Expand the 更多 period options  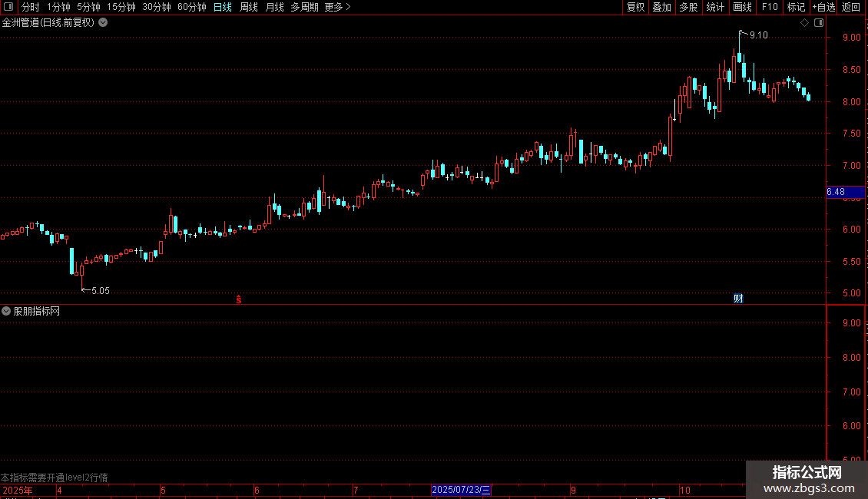pos(338,7)
